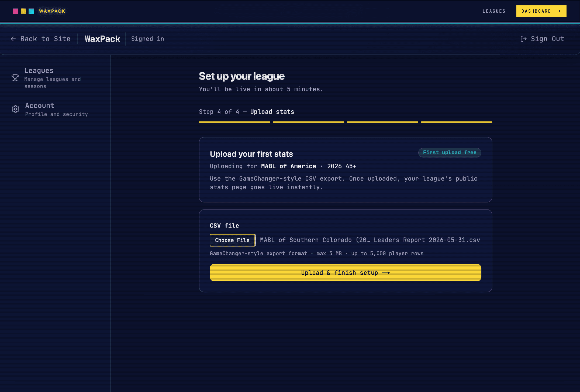The image size is (580, 392).
Task: Open the yellow Dashboard button
Action: click(x=541, y=11)
